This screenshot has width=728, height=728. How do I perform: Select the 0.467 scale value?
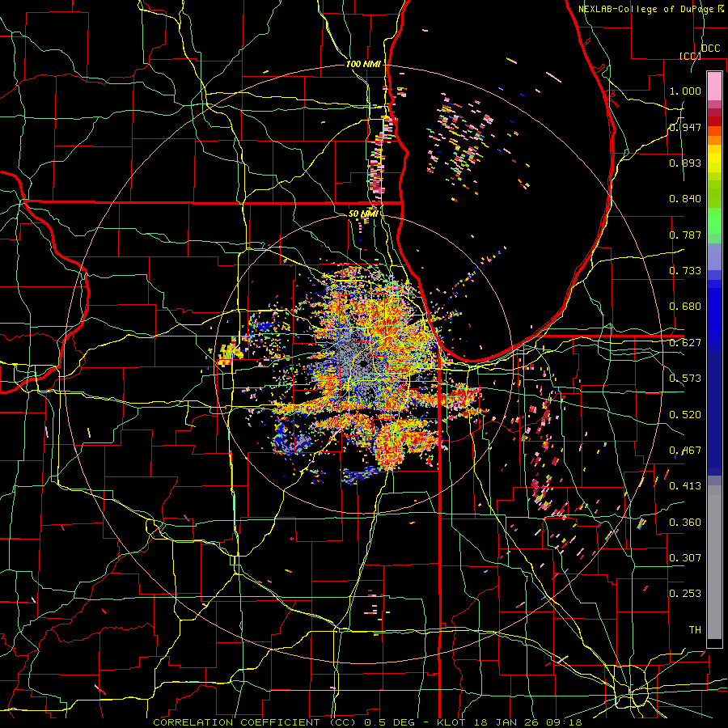pos(685,451)
